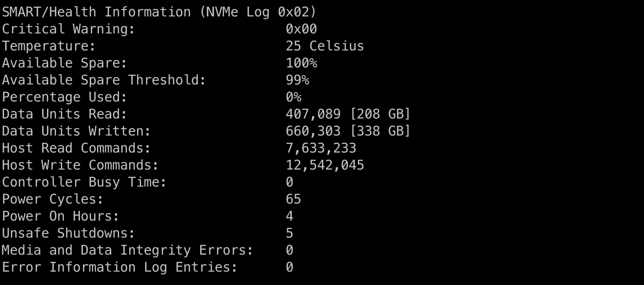Viewport: 644px width, 285px height.
Task: Click the Host Read Commands value 7,633,233
Action: (321, 148)
